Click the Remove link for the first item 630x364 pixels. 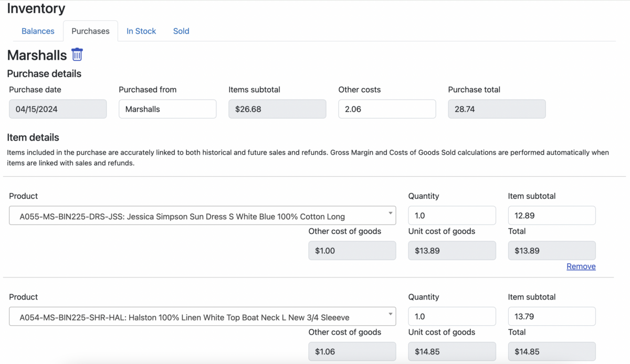pyautogui.click(x=581, y=266)
